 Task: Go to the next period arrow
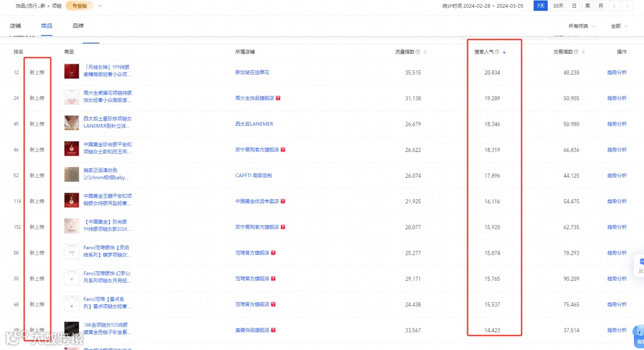pos(627,6)
